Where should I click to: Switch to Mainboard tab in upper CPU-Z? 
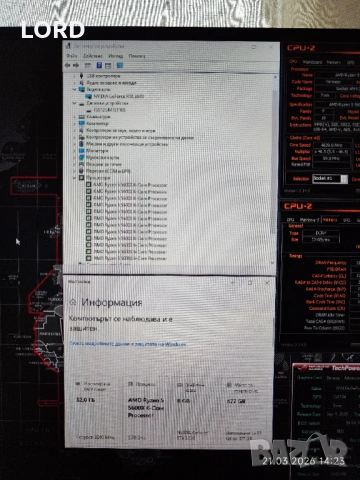[x=312, y=62]
